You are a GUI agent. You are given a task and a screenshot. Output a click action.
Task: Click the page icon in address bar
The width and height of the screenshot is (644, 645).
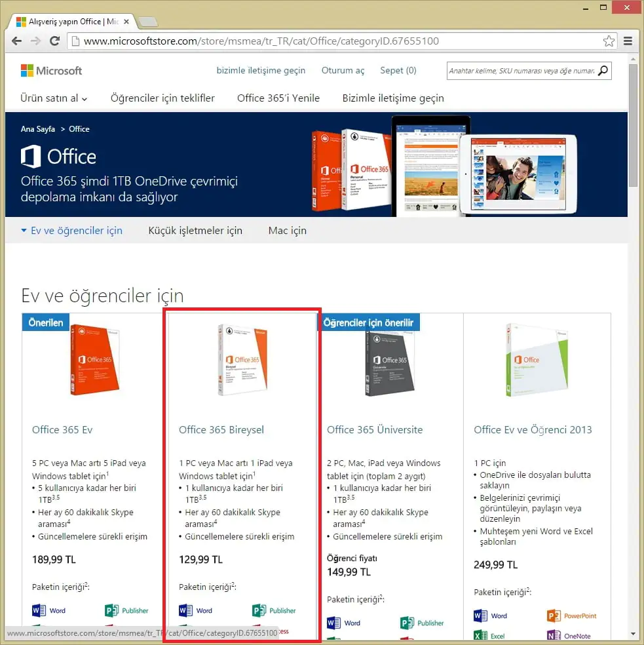coord(75,41)
